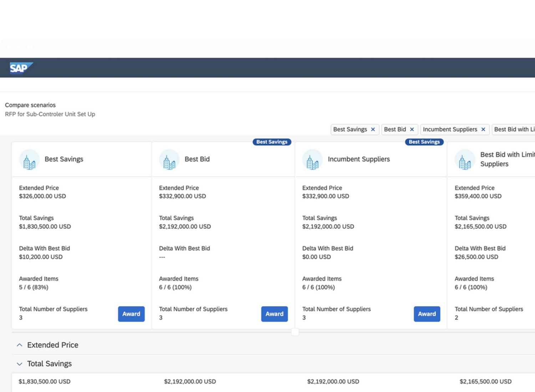Click the Best Bid scenario building icon

click(x=169, y=160)
